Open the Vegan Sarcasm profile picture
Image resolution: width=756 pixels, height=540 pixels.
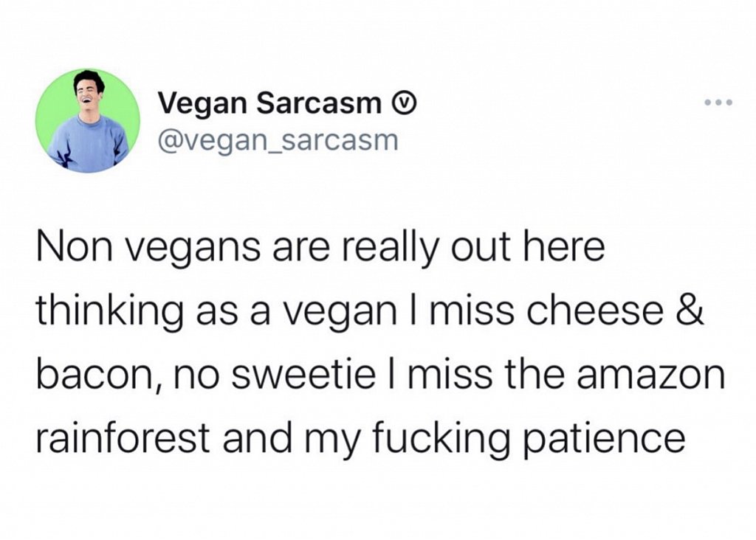click(x=88, y=121)
